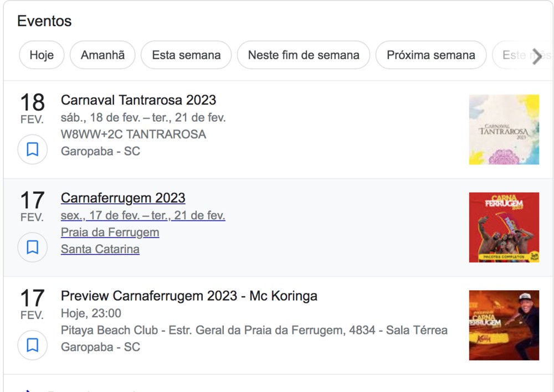Image resolution: width=554 pixels, height=392 pixels.
Task: Click the Pitaya Beach Club address text
Action: (x=254, y=331)
